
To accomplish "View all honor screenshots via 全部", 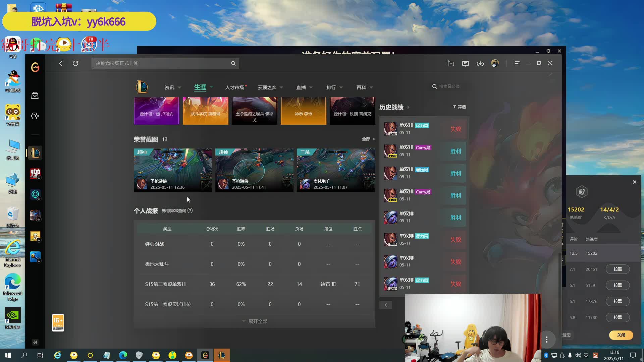I will (368, 139).
